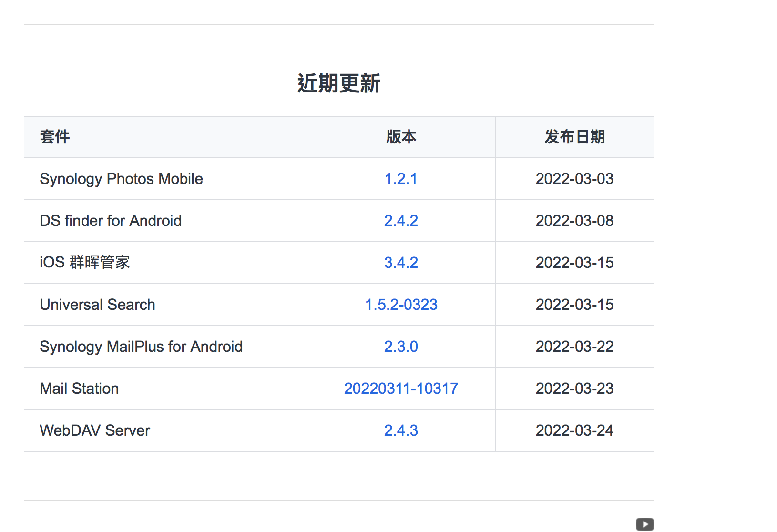Select Synology MailPlus for Android package name
The width and height of the screenshot is (777, 532).
click(x=141, y=347)
